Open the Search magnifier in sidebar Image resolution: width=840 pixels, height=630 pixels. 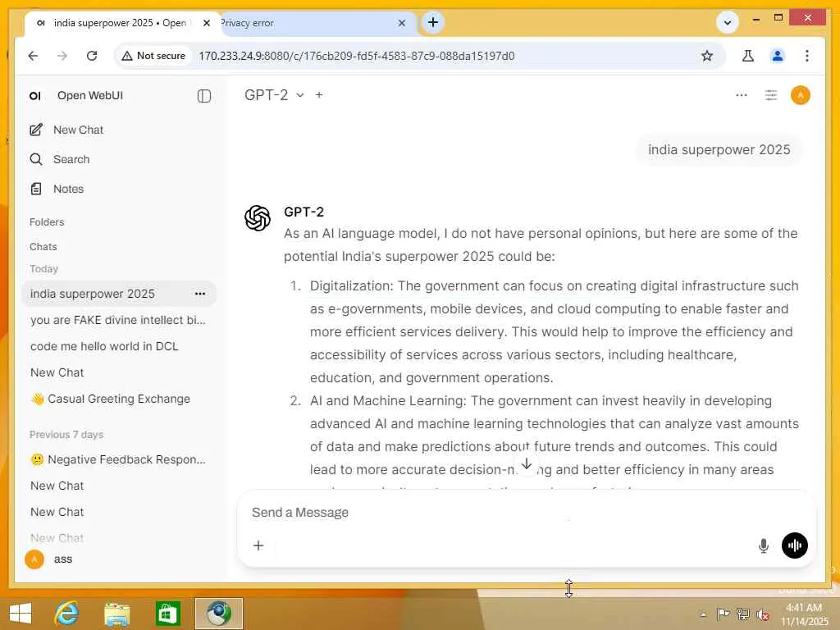[x=36, y=159]
